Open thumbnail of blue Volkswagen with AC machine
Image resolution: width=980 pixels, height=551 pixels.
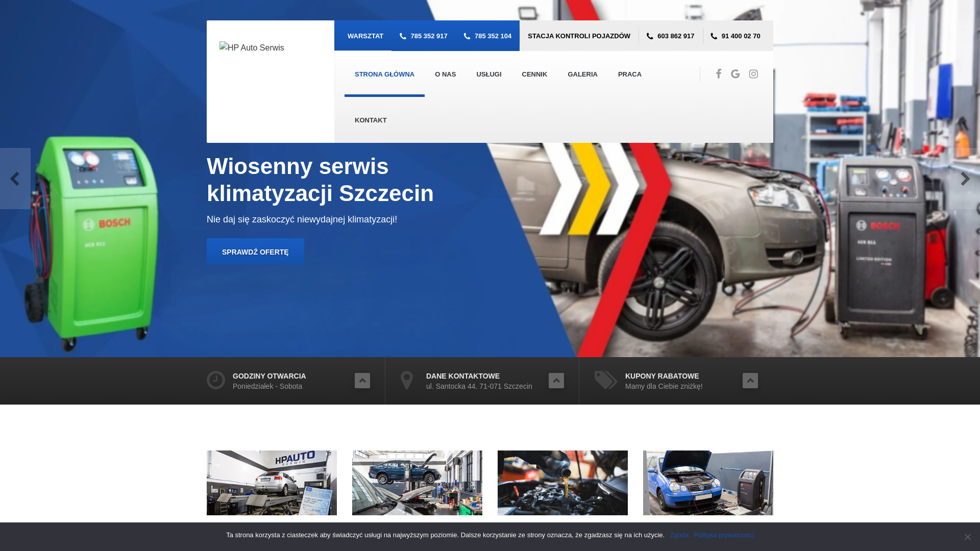(x=708, y=483)
